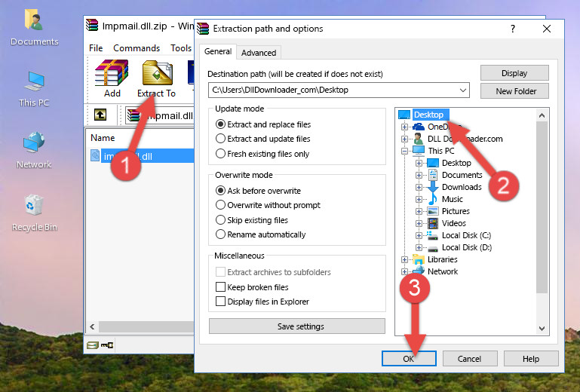Expand the Videos tree node
The height and width of the screenshot is (392, 580).
419,223
